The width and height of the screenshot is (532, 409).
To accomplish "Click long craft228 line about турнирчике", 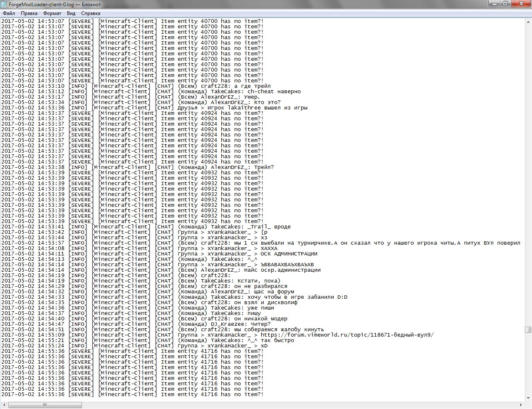I will click(x=261, y=243).
